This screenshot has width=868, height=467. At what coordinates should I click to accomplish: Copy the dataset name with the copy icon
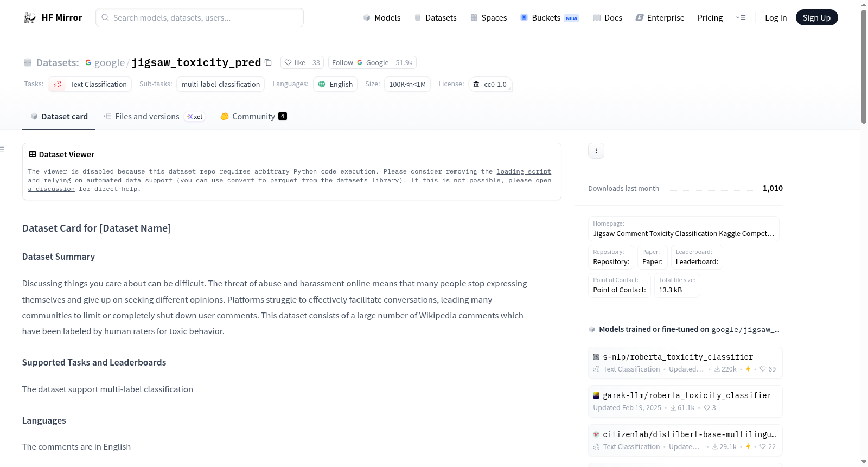click(x=268, y=62)
